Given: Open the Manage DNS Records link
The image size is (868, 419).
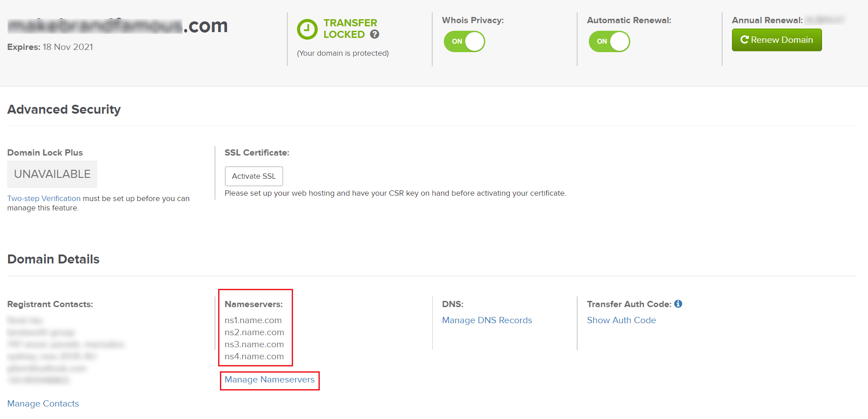Looking at the screenshot, I should (487, 320).
